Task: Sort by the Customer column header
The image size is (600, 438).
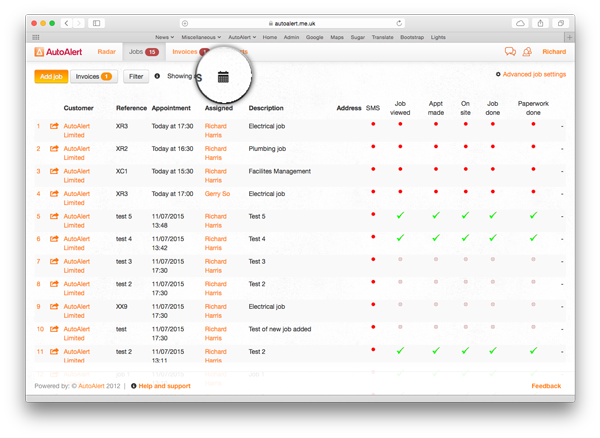Action: (78, 108)
